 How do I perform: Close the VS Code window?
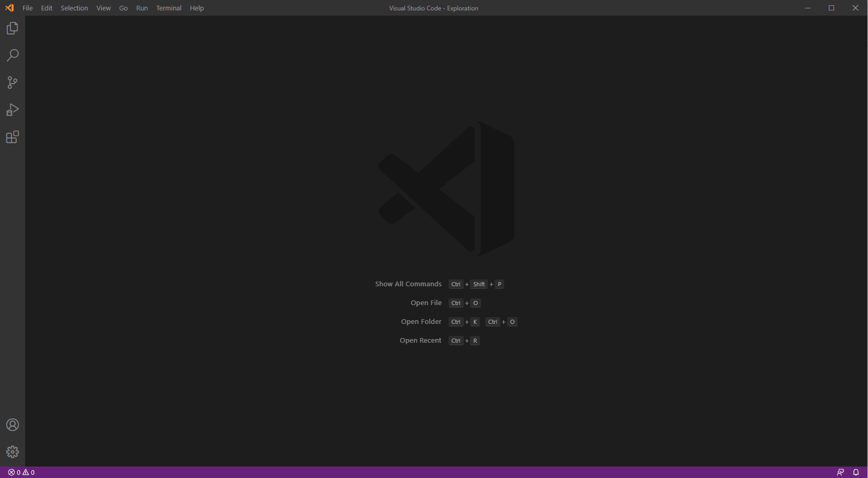point(855,8)
